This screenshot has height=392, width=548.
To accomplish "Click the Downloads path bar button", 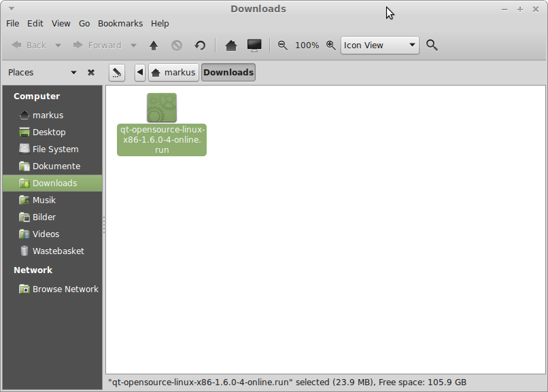I will coord(228,73).
